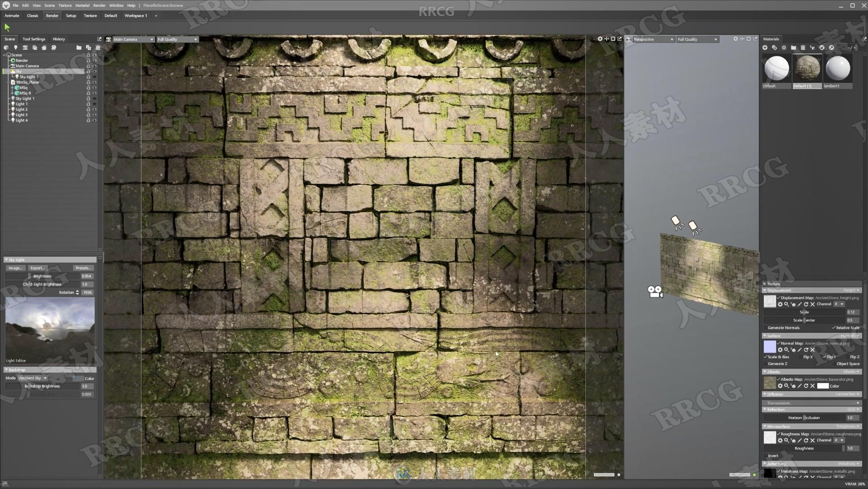Enable the Generate Normals checkbox
This screenshot has width=868, height=489.
tap(766, 328)
